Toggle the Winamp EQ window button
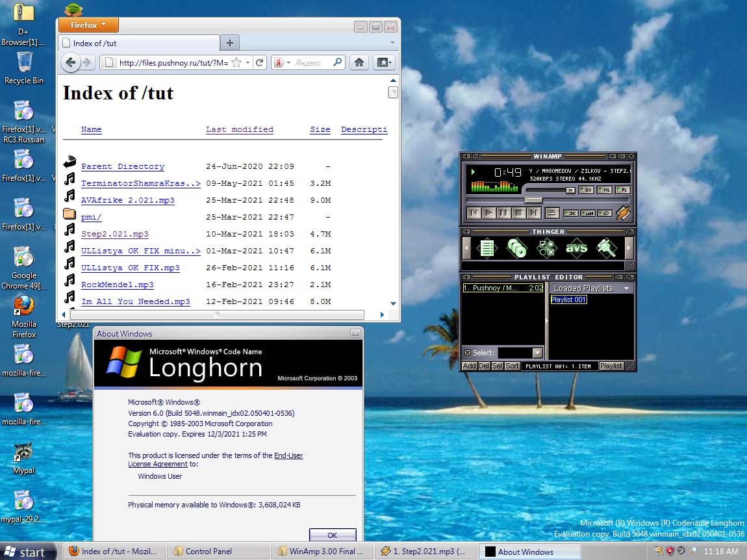This screenshot has height=560, width=747. pos(586,190)
